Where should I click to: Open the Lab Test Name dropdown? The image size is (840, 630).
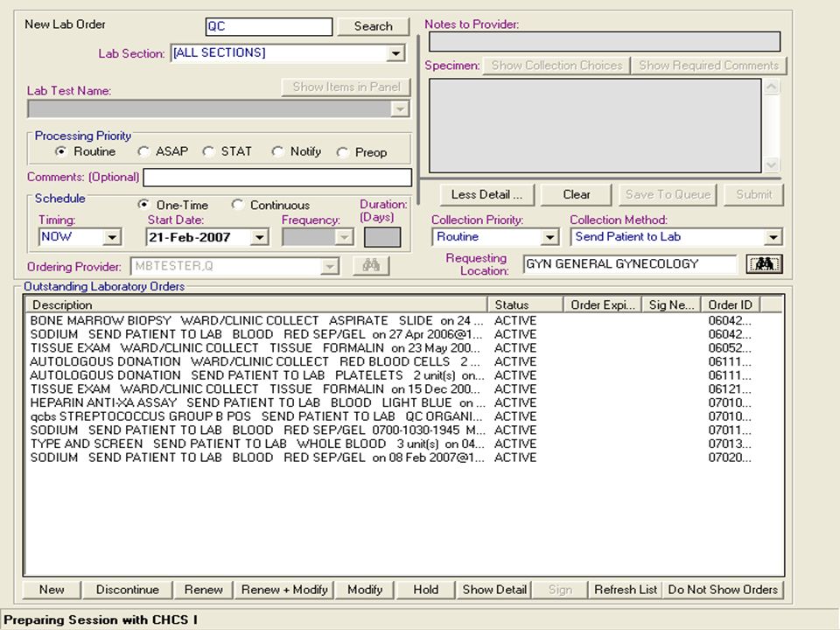click(400, 109)
